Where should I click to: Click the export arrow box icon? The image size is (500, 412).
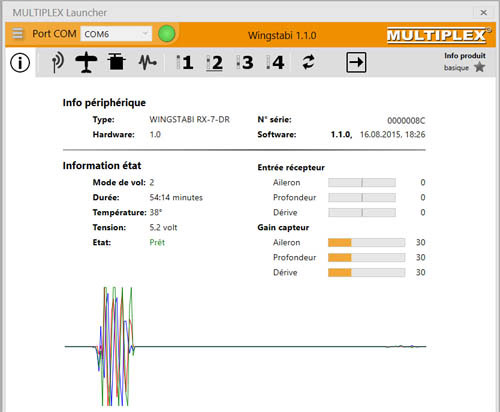(x=356, y=62)
